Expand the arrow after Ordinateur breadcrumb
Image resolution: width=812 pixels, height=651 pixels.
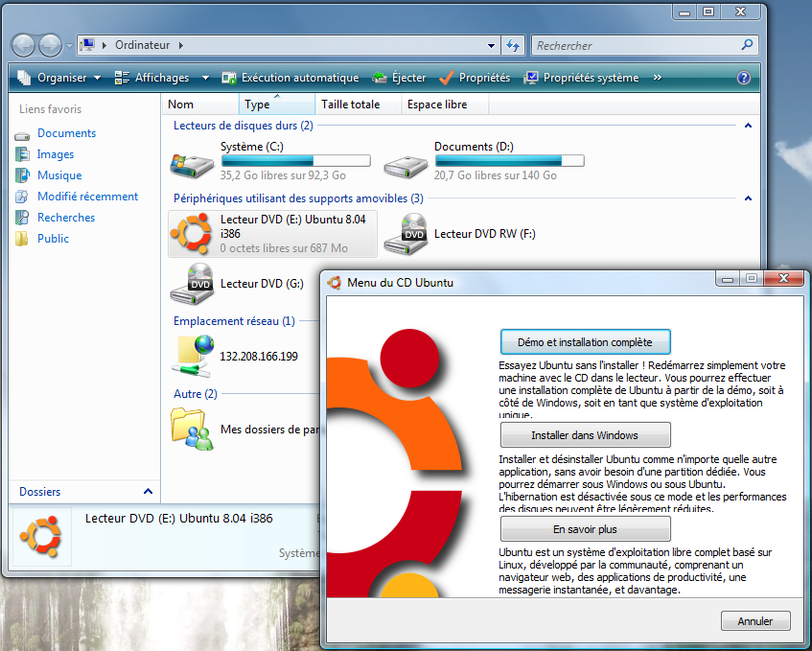[x=181, y=45]
